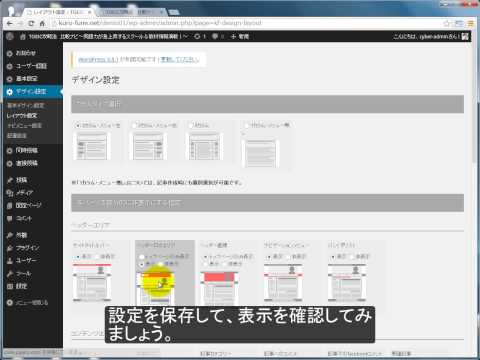Collapse the sidebar with メニューを閉じる
The height and width of the screenshot is (360, 480).
(x=28, y=303)
